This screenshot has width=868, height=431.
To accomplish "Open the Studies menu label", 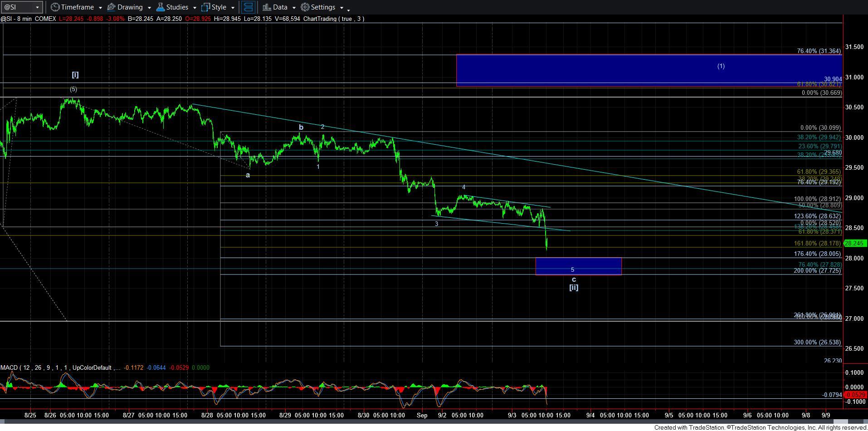I will click(x=177, y=7).
